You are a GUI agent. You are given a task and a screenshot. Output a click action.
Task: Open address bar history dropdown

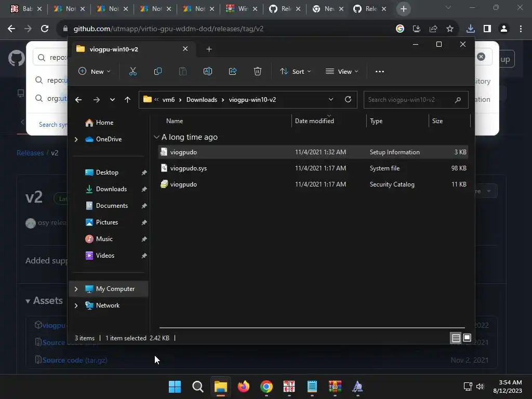click(x=331, y=99)
